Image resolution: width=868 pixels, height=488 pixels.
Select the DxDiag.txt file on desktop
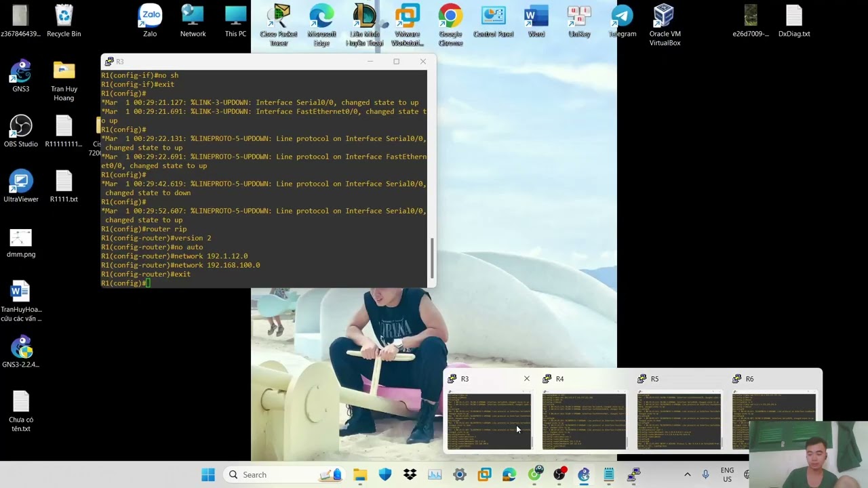tap(794, 21)
